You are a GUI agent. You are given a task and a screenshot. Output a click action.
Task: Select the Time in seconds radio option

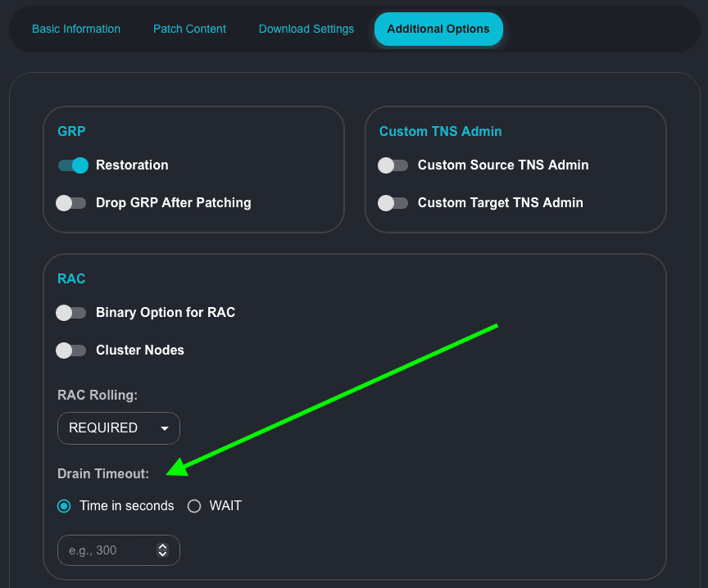point(64,506)
